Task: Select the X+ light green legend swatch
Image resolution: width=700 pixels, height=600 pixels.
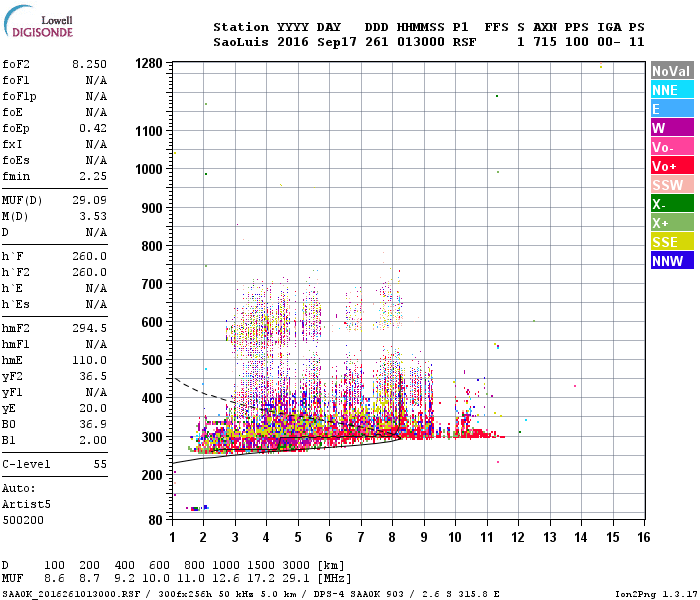Action: point(672,222)
